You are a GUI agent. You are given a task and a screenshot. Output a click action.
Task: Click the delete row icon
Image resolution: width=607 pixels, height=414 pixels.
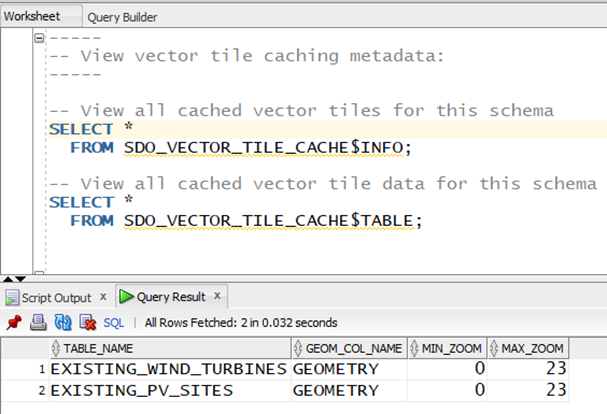87,322
